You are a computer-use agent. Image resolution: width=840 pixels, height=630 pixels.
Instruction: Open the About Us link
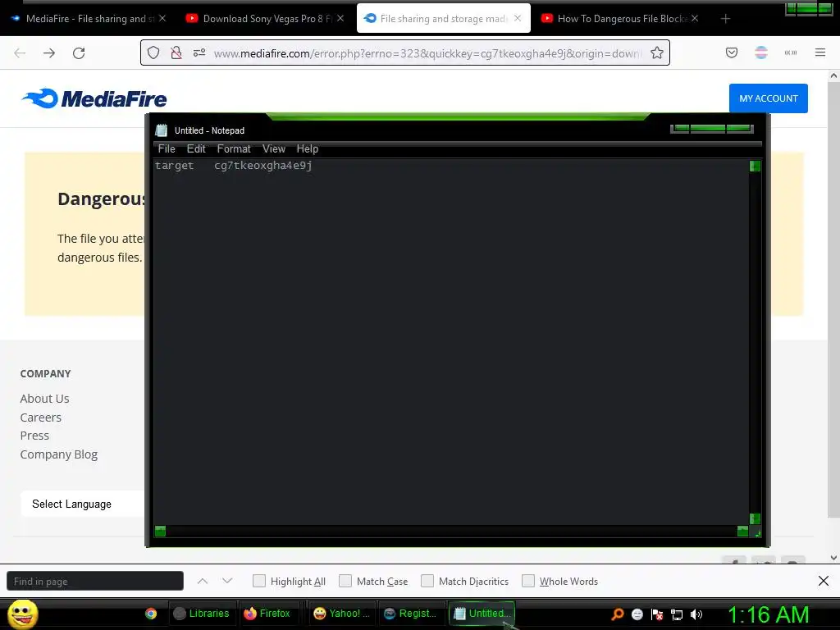[44, 399]
